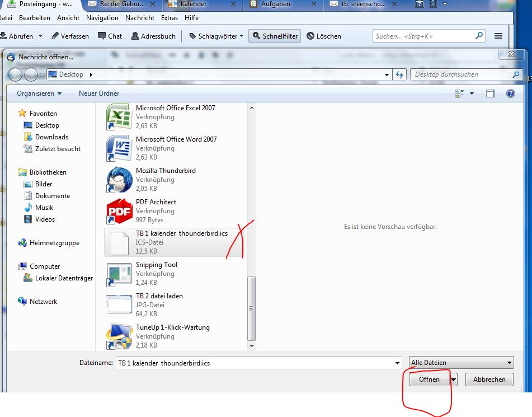Click the tasks icon in tab bar
This screenshot has height=417, width=532.
point(433,4)
